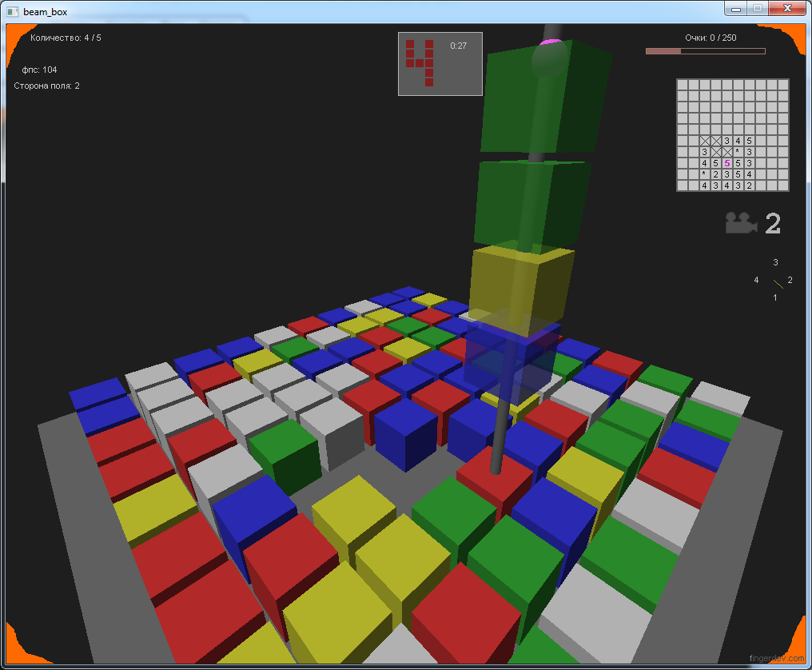Click the magenta ball atop the beam

coord(549,42)
